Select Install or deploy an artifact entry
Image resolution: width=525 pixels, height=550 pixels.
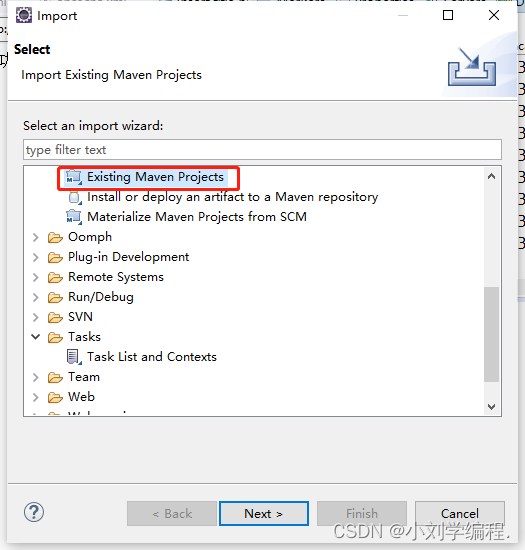click(233, 197)
